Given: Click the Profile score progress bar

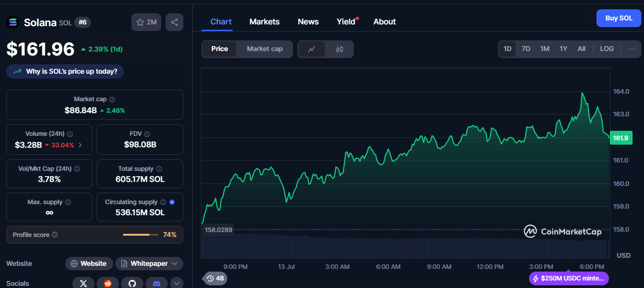Looking at the screenshot, I should (x=140, y=235).
